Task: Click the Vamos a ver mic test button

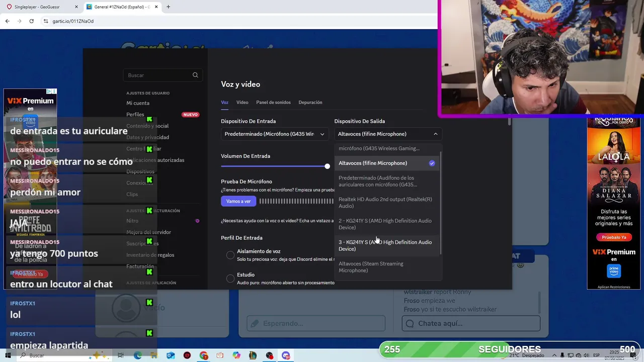Action: [238, 201]
